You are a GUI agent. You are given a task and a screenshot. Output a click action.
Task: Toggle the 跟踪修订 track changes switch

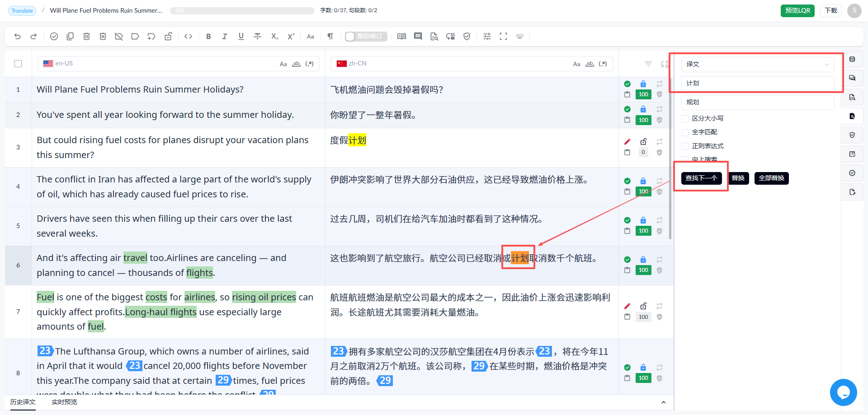point(366,37)
